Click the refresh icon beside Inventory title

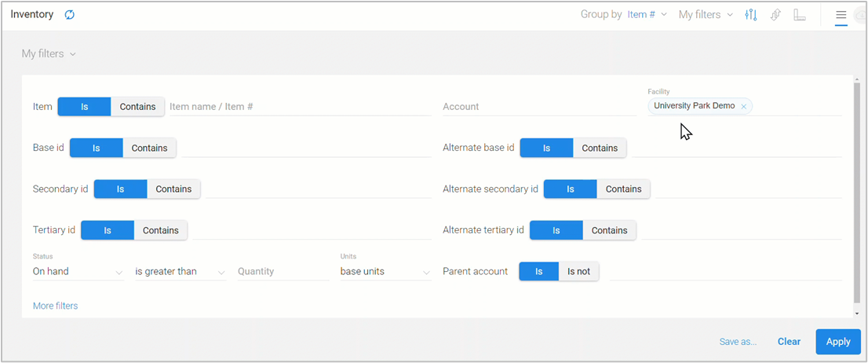tap(70, 15)
